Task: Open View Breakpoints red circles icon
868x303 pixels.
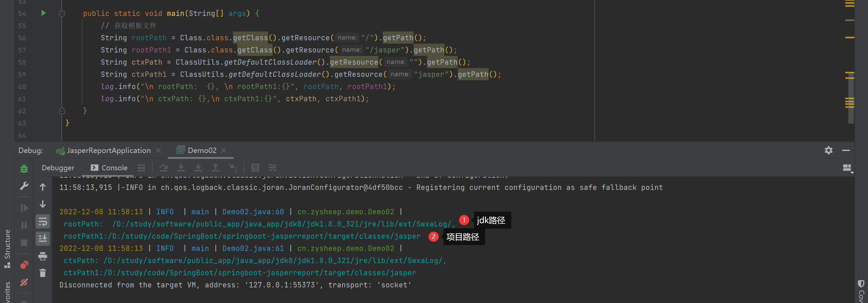Action: pos(24,265)
